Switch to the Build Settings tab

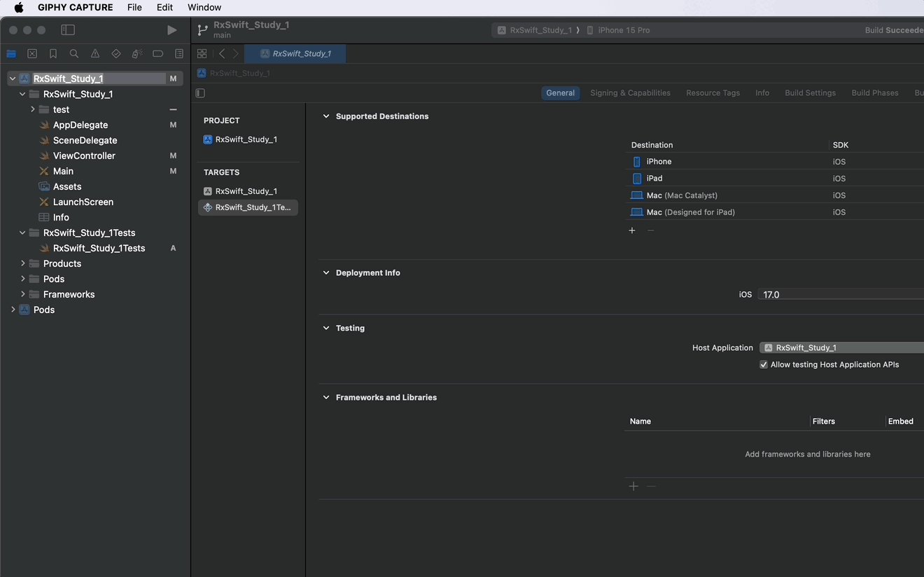[810, 93]
